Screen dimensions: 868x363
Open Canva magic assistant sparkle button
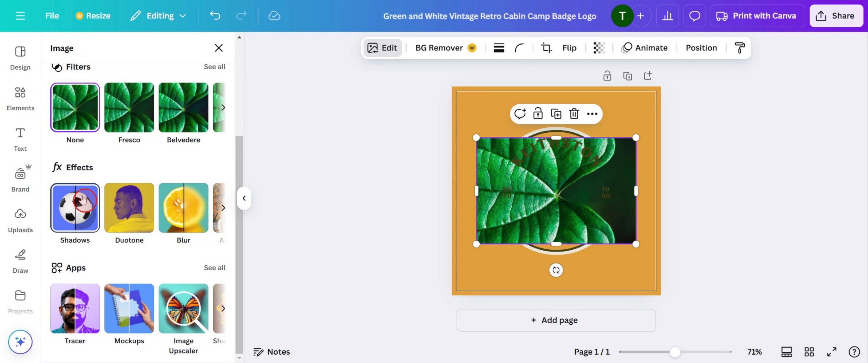(20, 342)
